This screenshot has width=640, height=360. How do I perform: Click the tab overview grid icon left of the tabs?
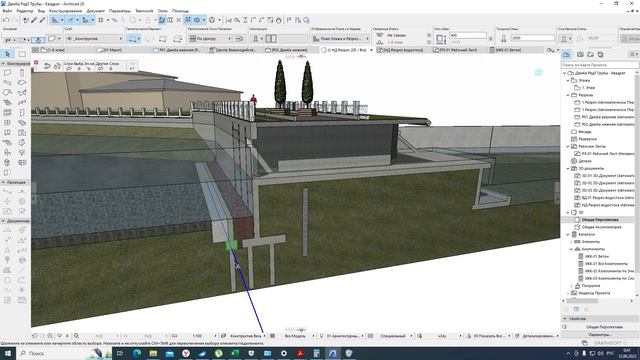36,50
